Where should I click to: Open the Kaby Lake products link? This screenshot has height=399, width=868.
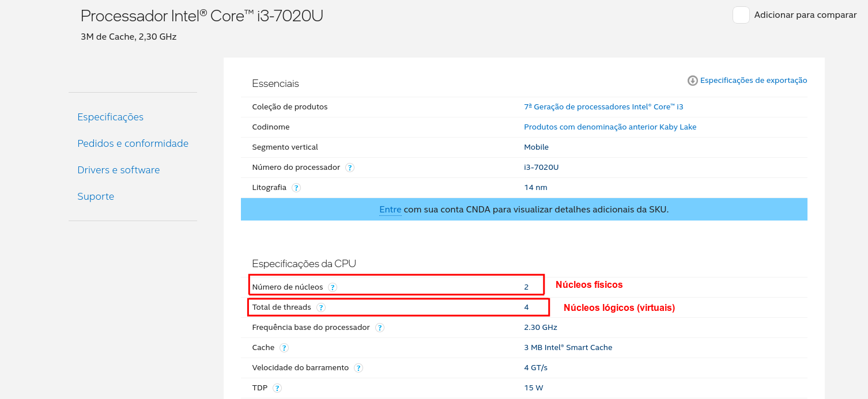pyautogui.click(x=610, y=127)
